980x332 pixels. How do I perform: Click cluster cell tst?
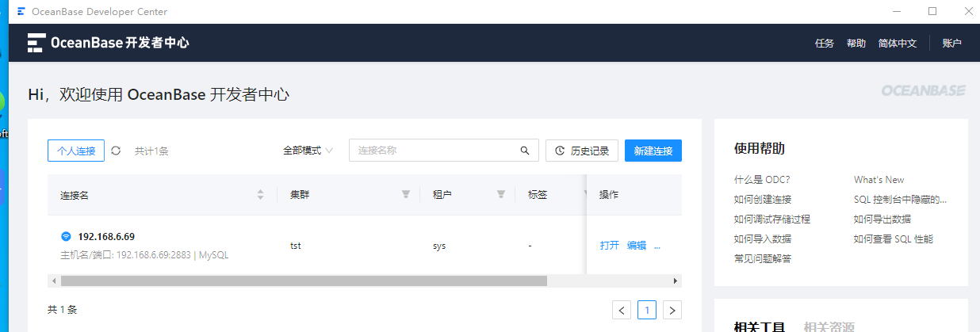296,246
